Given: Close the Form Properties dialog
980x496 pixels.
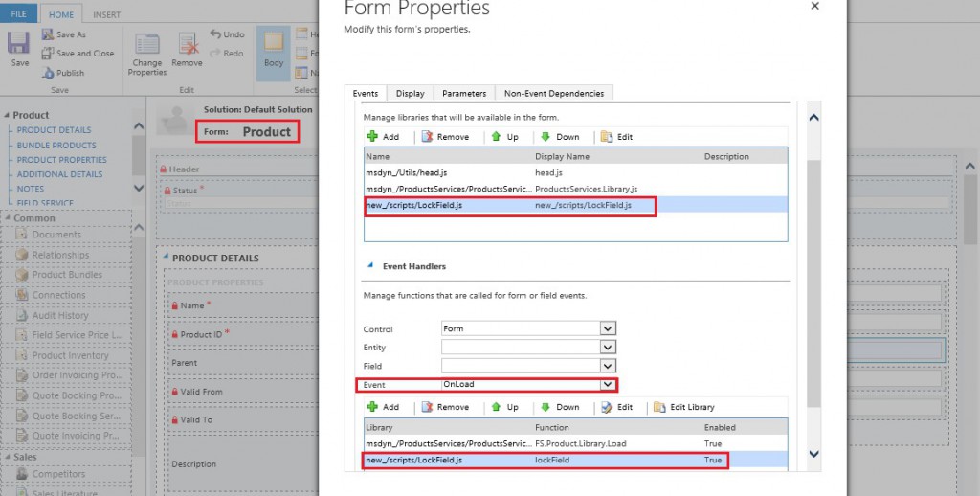Looking at the screenshot, I should point(814,6).
